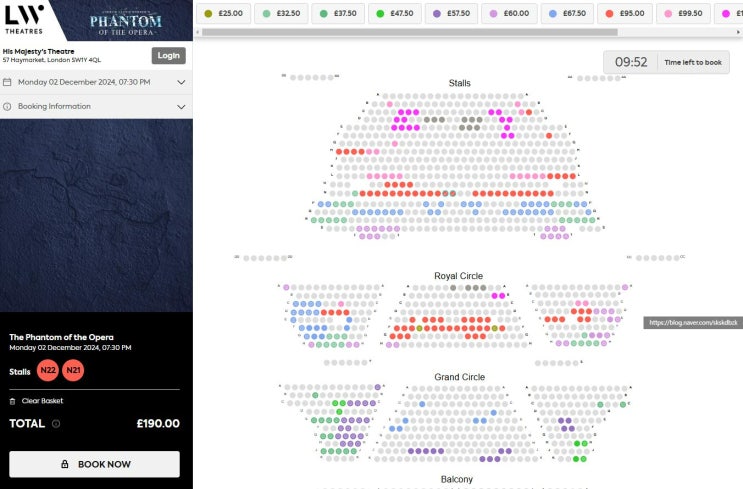Click the BOOK NOW button
743x489 pixels.
coord(95,464)
